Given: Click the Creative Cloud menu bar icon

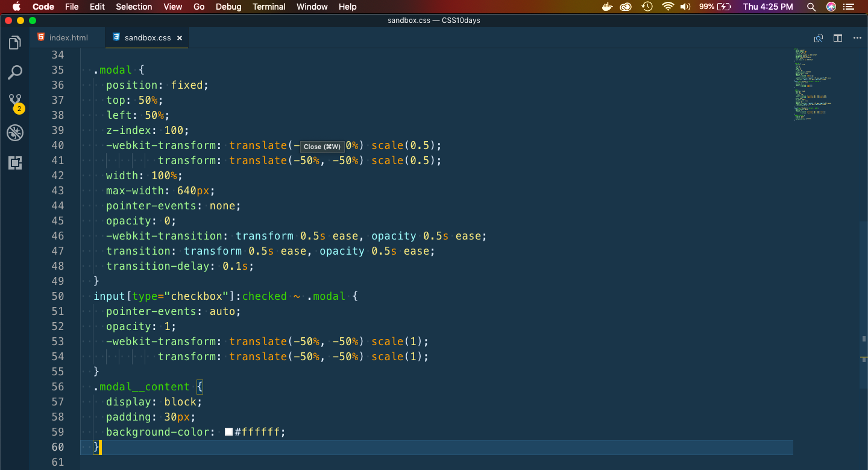Looking at the screenshot, I should click(626, 7).
